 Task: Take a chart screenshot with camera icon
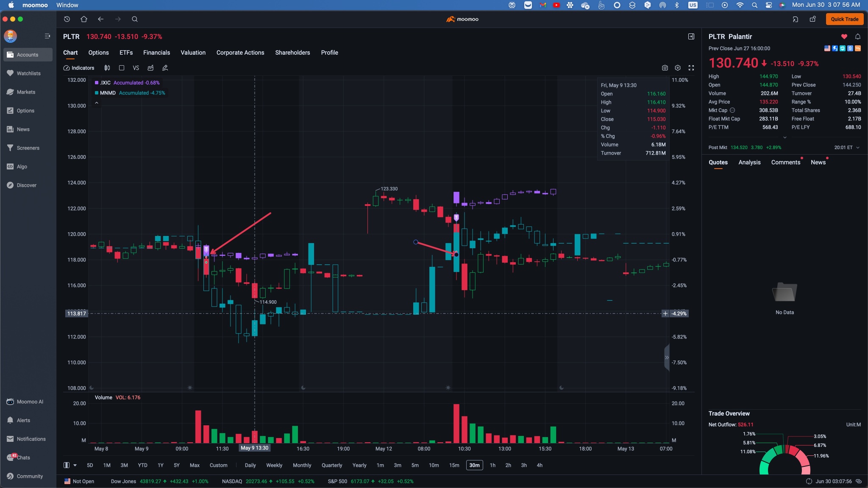665,68
